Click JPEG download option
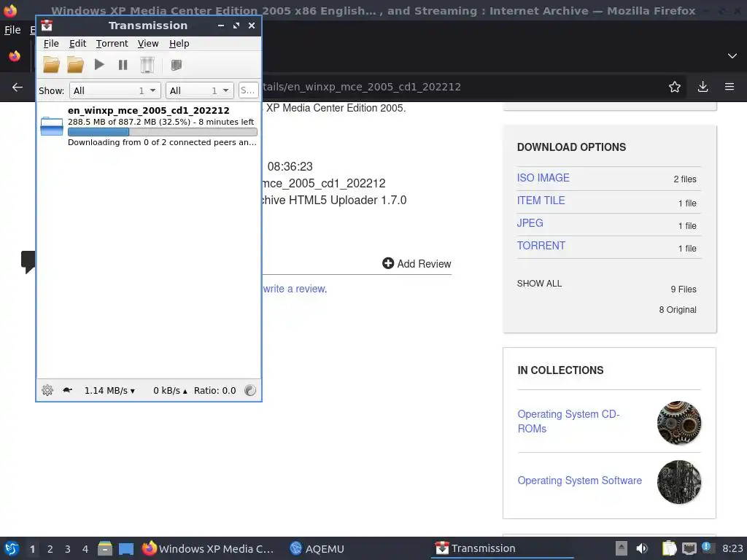 point(530,223)
